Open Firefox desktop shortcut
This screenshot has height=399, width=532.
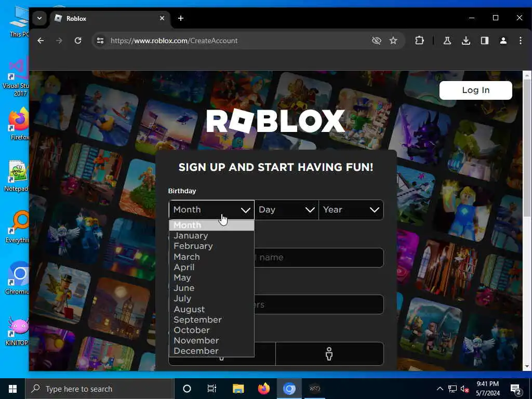pyautogui.click(x=19, y=124)
